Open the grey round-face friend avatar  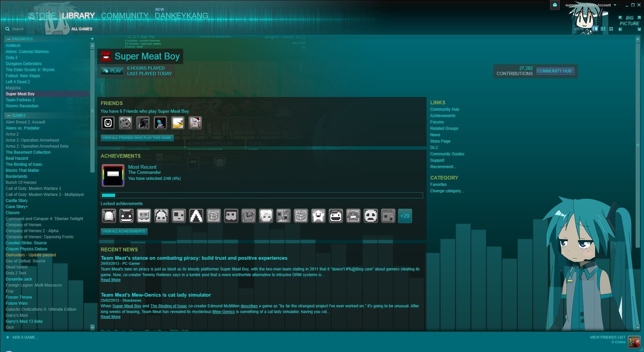coord(125,123)
